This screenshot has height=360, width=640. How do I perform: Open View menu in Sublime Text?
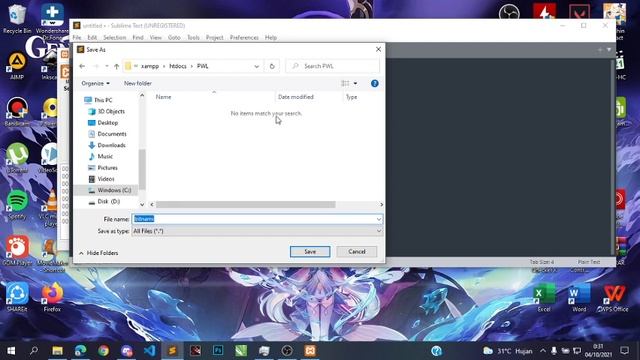coord(156,38)
